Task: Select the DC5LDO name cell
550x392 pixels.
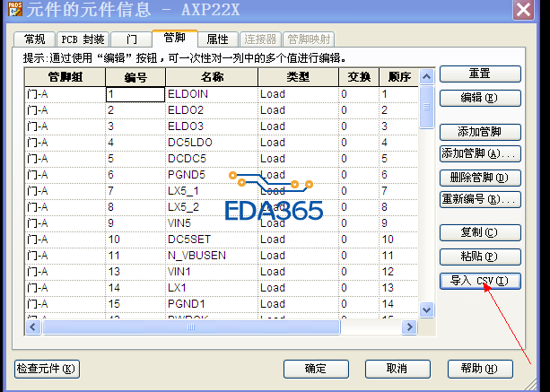Action: 212,143
